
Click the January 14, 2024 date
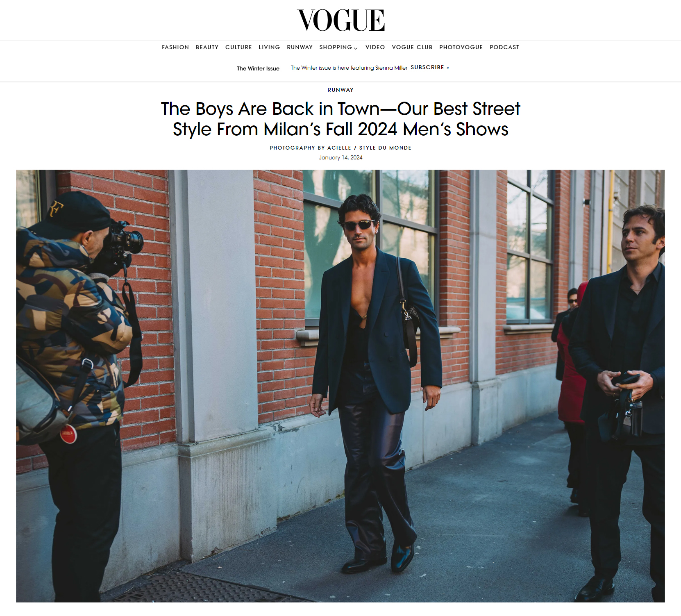340,157
